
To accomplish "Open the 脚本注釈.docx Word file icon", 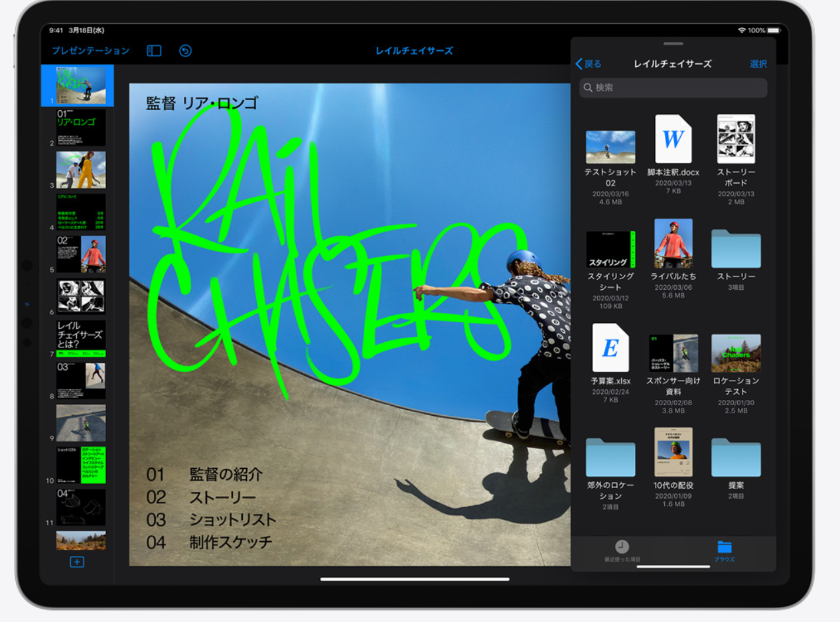I will tap(673, 139).
